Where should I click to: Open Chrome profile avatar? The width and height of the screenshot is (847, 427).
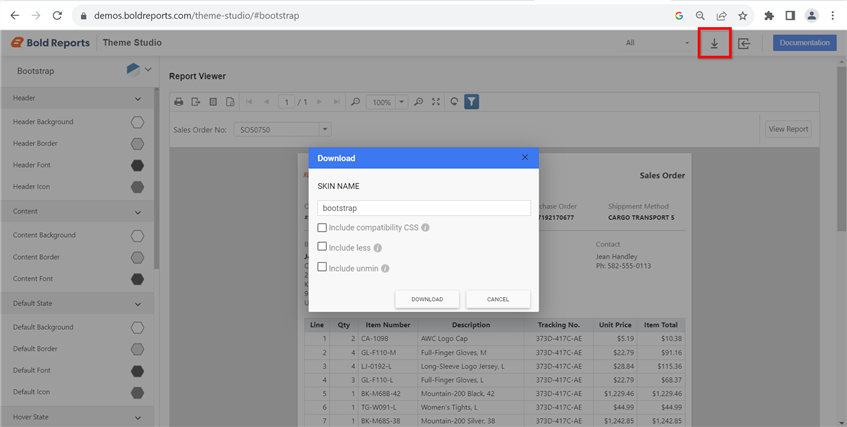click(811, 16)
